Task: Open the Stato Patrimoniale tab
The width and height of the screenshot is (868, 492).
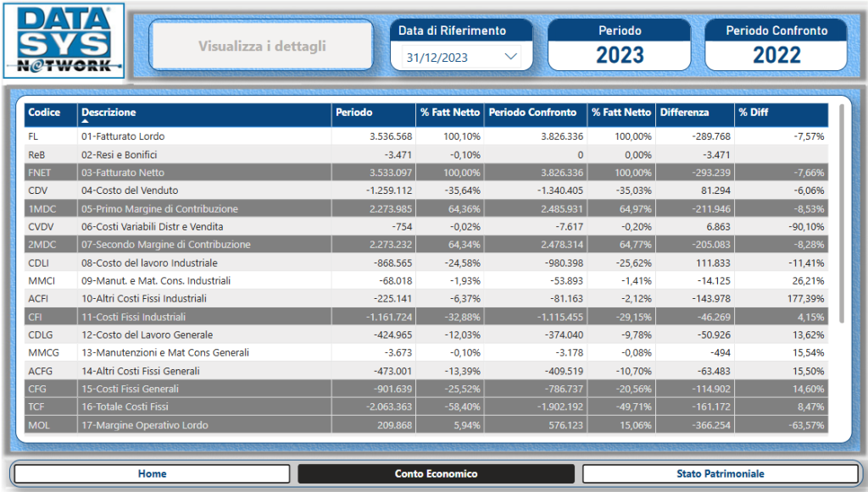Action: (x=720, y=474)
